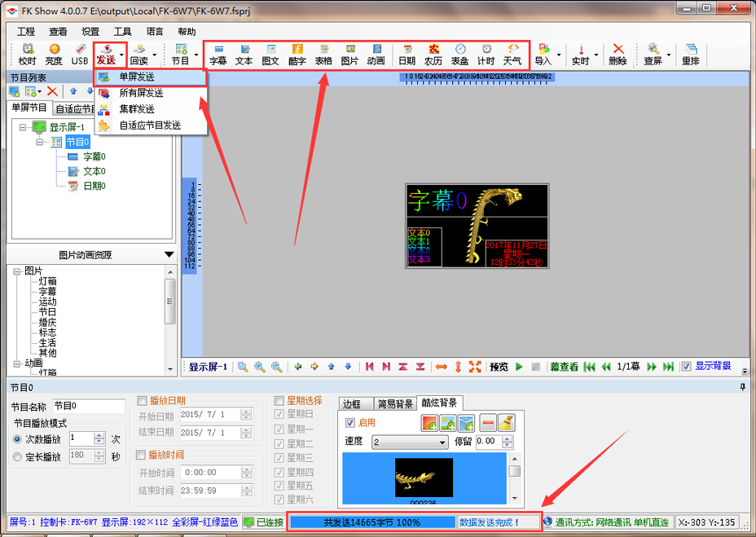Click the remove background minus icon
This screenshot has height=537, width=756.
click(488, 423)
